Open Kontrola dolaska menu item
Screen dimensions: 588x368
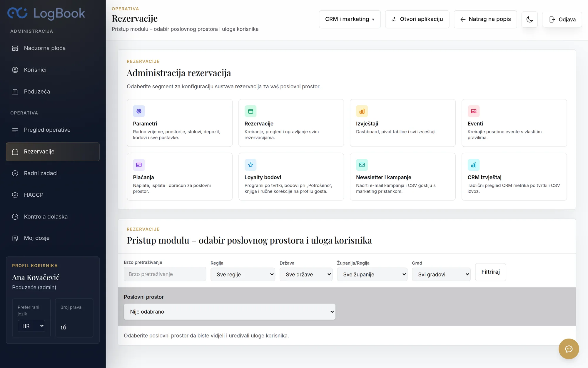click(53, 217)
